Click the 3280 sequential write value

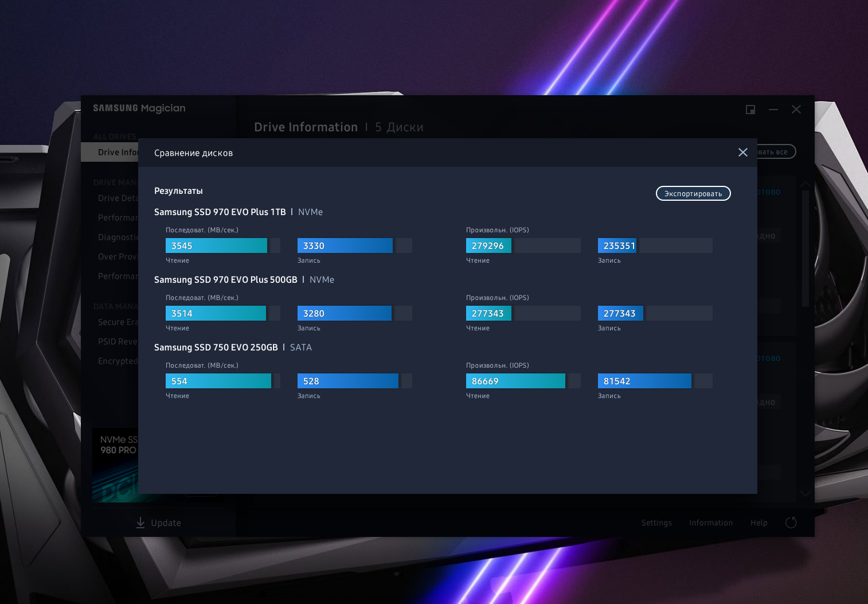pos(314,313)
